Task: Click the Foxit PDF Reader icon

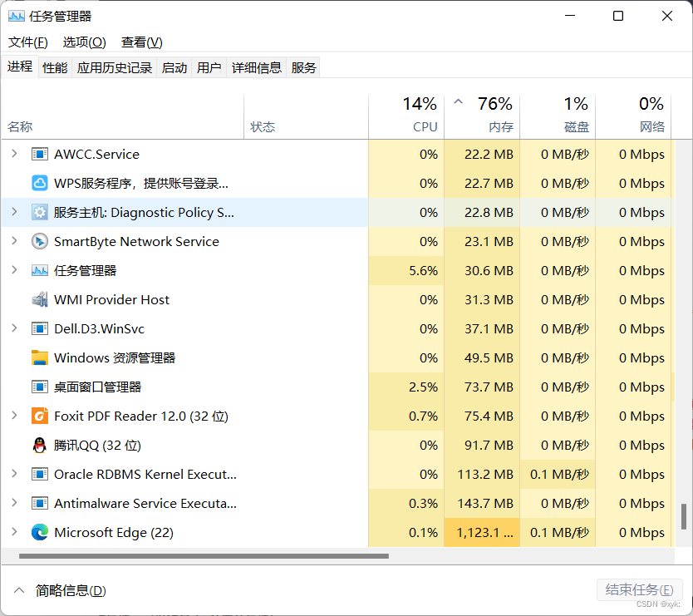Action: coord(39,416)
